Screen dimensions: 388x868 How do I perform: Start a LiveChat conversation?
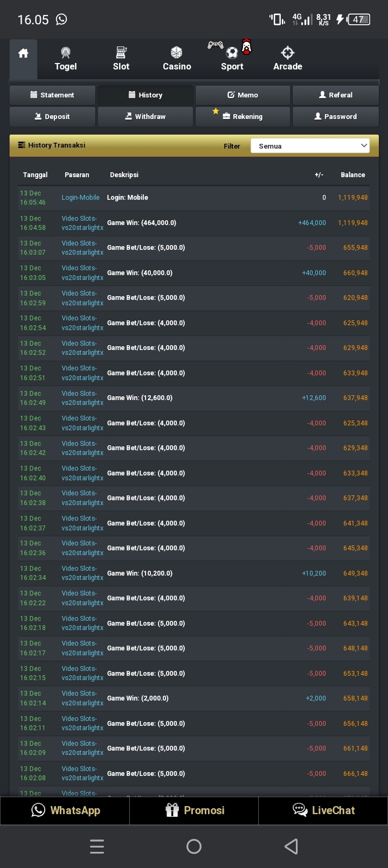click(323, 810)
